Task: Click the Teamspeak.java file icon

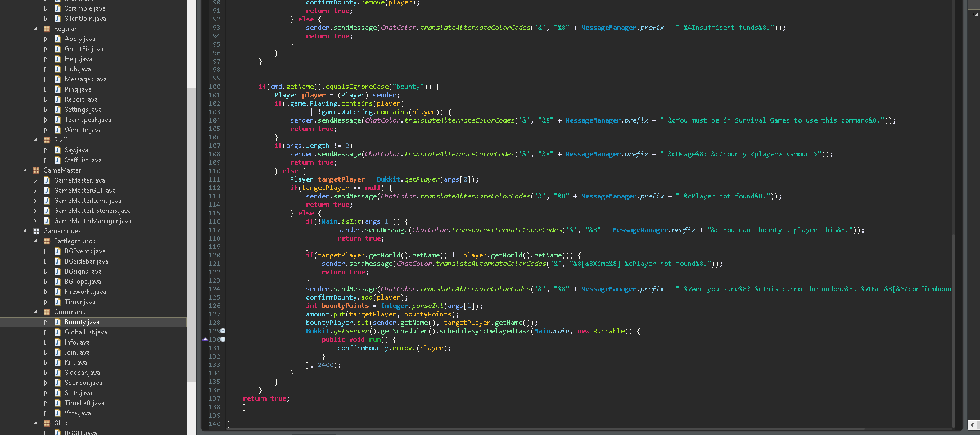Action: [x=57, y=120]
